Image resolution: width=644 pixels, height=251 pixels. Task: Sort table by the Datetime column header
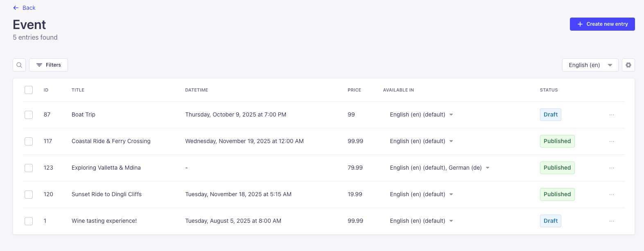click(197, 90)
